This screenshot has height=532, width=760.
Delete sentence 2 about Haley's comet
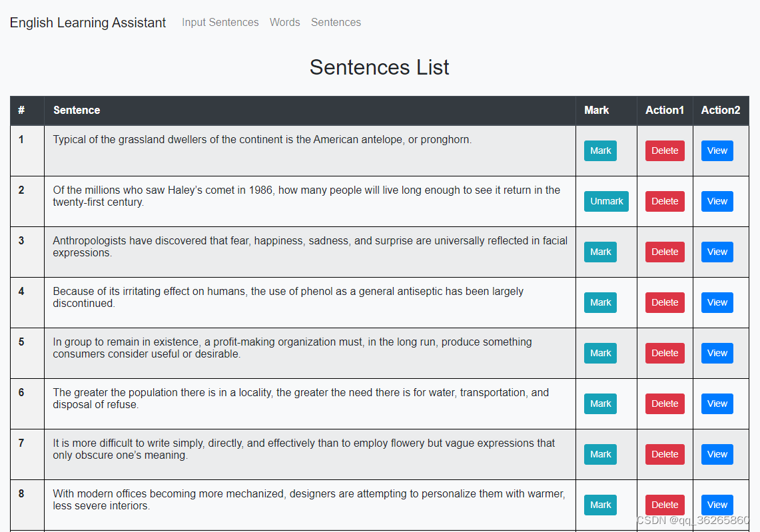[665, 201]
